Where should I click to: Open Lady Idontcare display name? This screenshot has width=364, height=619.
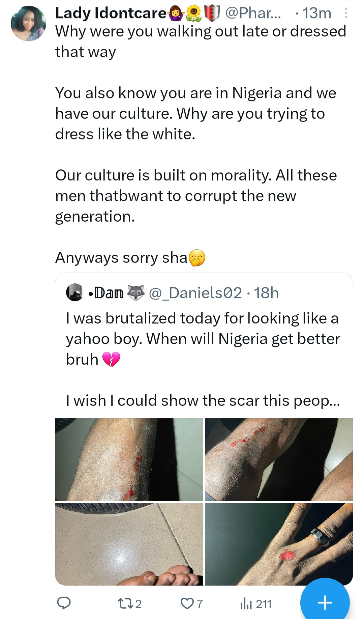(x=111, y=13)
